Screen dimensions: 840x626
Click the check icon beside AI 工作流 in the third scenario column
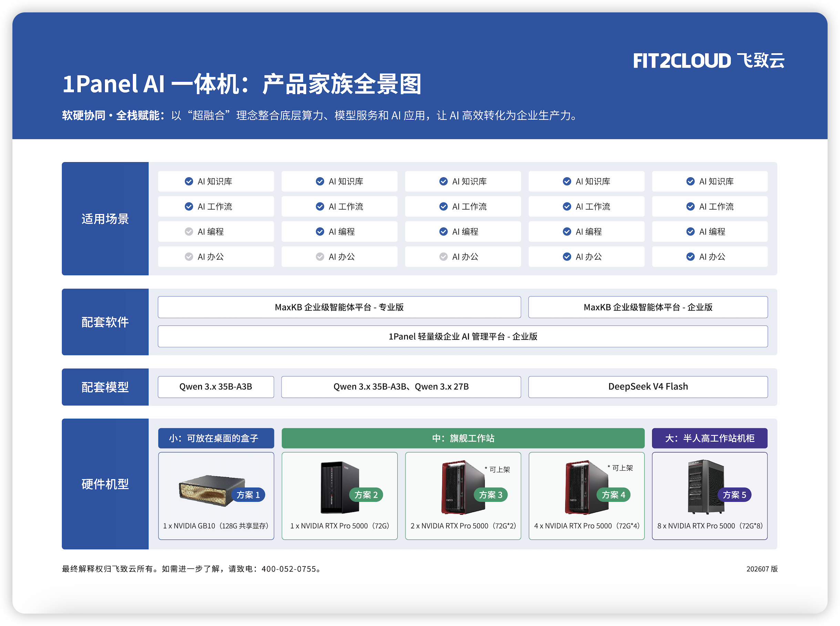443,207
